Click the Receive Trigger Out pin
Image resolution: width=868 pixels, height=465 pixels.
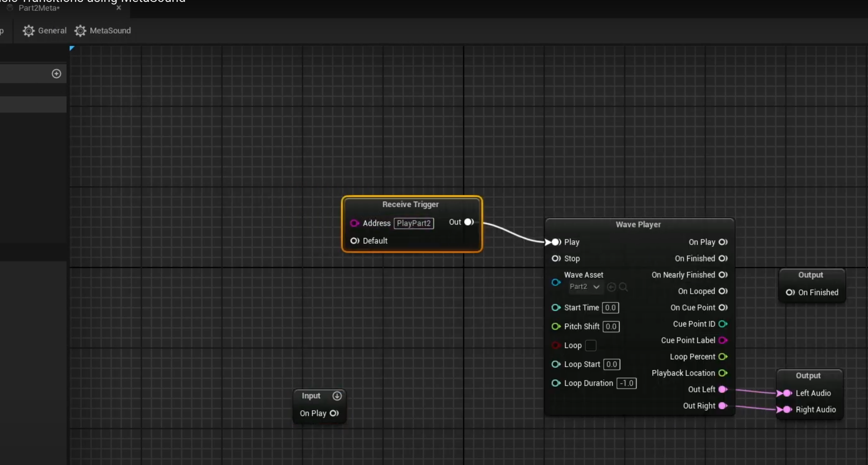coord(469,222)
